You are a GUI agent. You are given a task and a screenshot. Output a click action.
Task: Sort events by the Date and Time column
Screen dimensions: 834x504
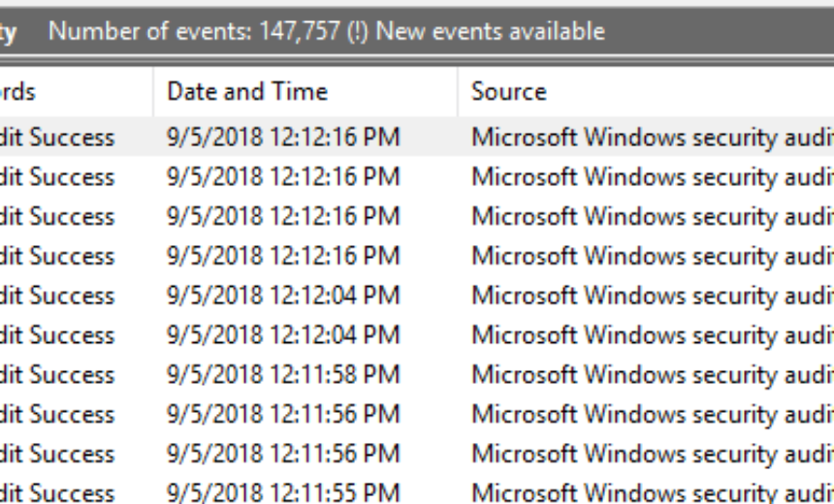305,91
